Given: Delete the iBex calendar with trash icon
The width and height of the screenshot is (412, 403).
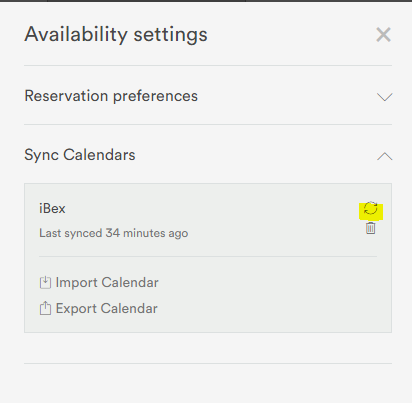Looking at the screenshot, I should (x=370, y=228).
